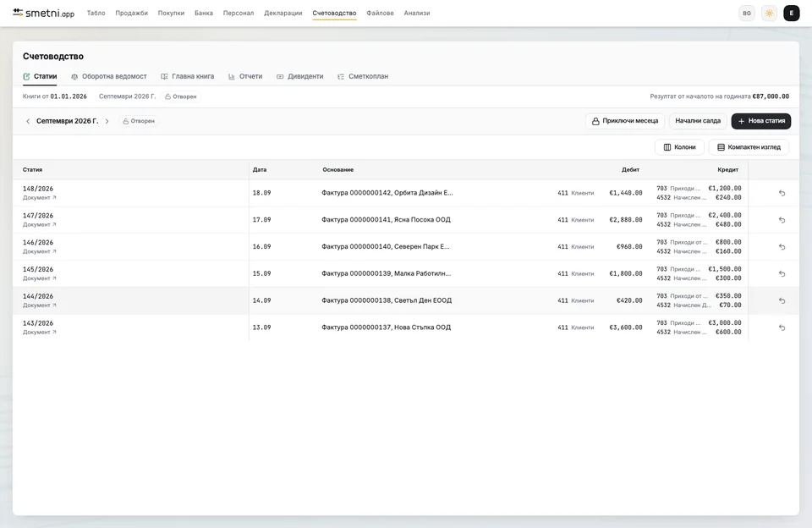Open the Покупки menu item
Viewport: 812px width, 528px height.
pos(171,13)
